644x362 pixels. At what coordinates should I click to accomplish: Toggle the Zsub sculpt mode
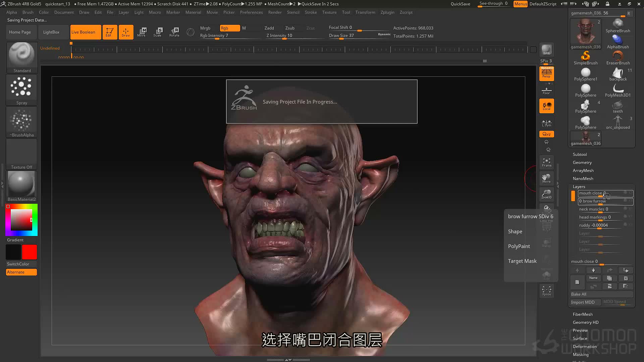tap(290, 28)
